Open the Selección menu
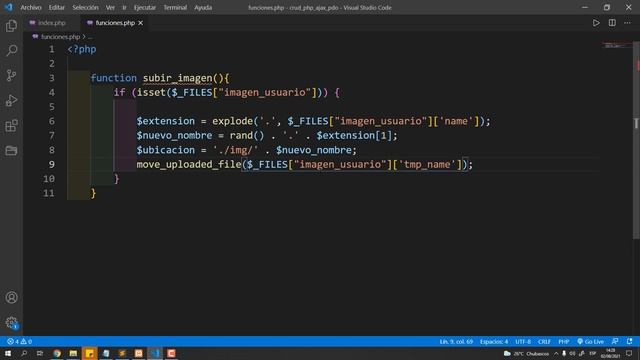 (85, 7)
